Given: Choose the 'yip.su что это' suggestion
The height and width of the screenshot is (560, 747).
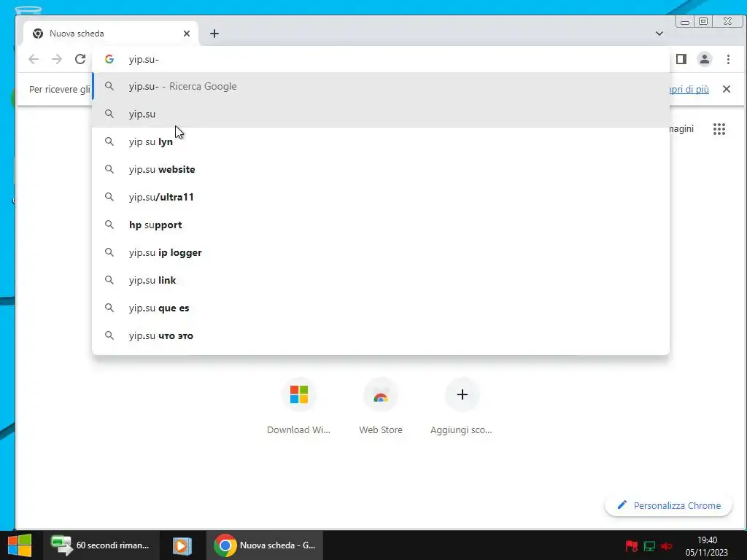Looking at the screenshot, I should point(381,335).
